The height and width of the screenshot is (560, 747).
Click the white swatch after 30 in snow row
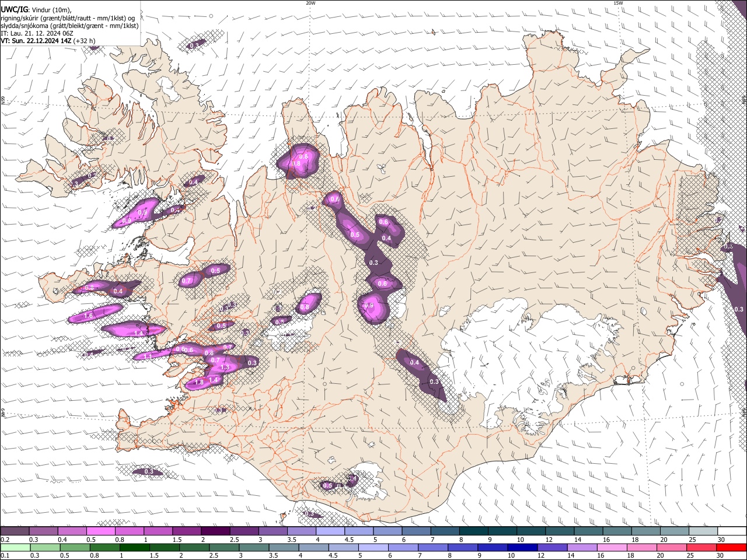pyautogui.click(x=732, y=531)
